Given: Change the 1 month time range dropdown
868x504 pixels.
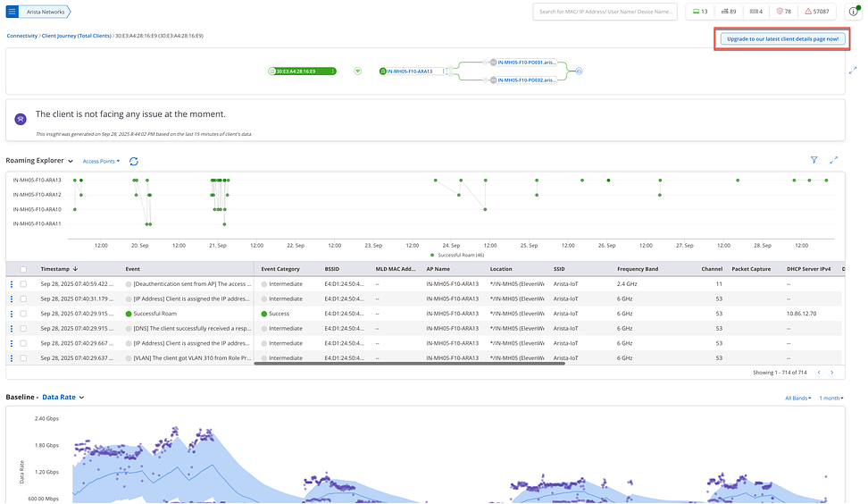Looking at the screenshot, I should [x=830, y=399].
